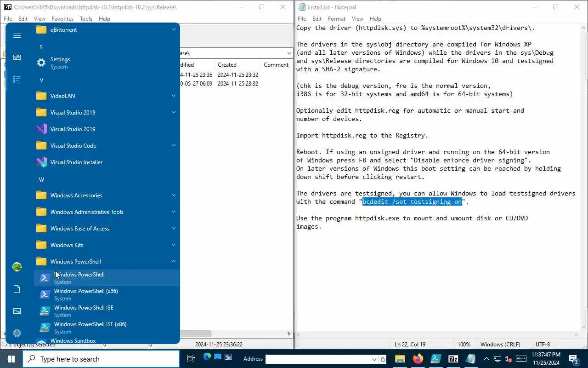This screenshot has width=588, height=368.
Task: Launch Visual Studio Installer
Action: [x=107, y=162]
